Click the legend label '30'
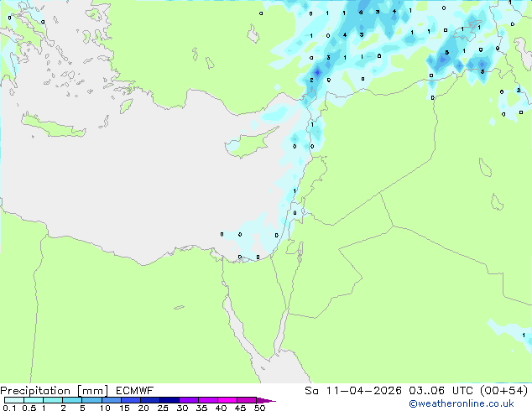 (182, 408)
